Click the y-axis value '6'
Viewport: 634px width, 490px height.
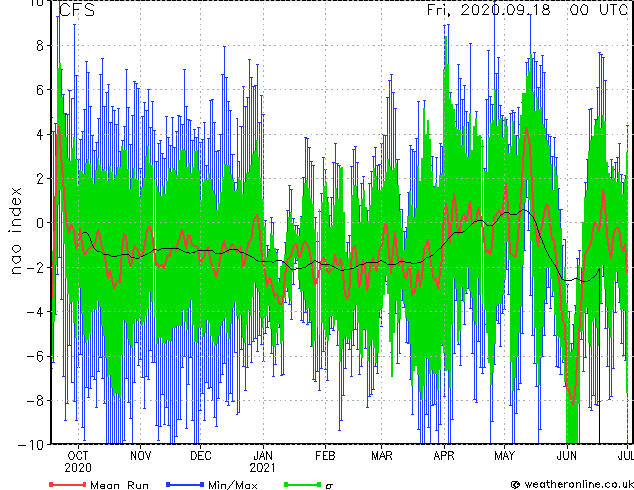40,90
